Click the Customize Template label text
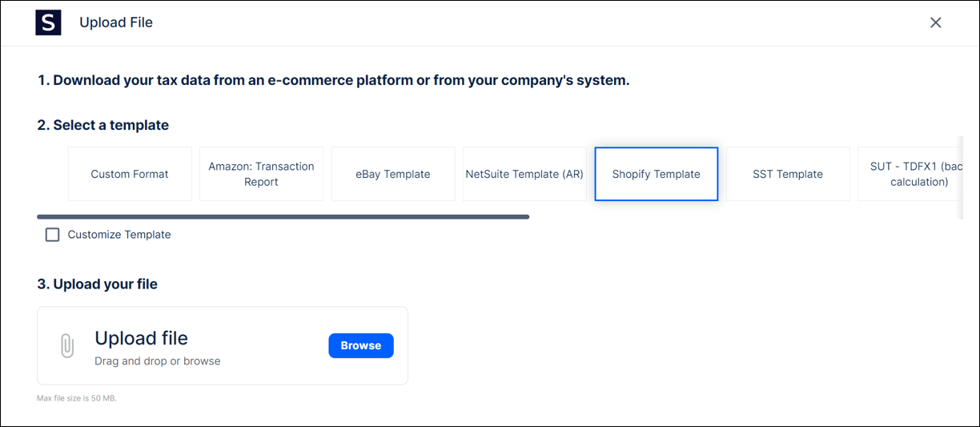This screenshot has height=427, width=980. [119, 235]
